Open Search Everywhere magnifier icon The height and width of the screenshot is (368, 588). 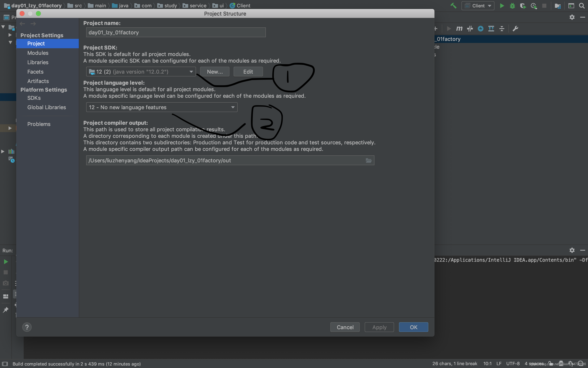pos(582,6)
